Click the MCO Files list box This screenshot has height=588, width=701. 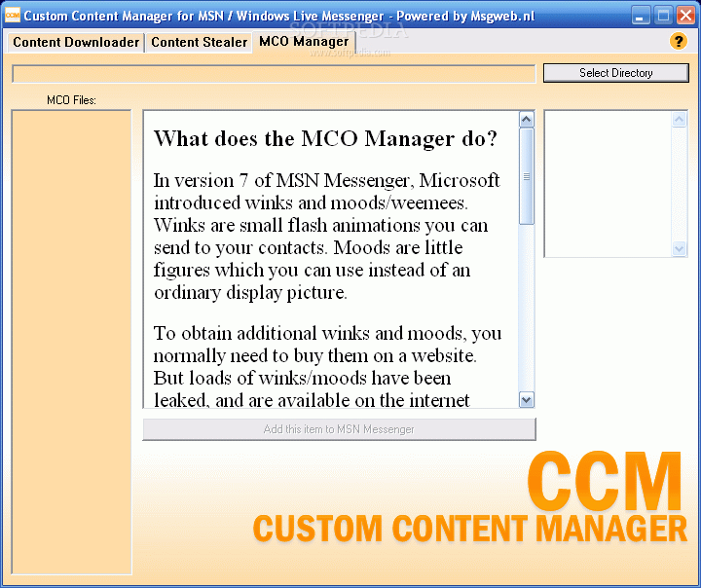(x=71, y=342)
